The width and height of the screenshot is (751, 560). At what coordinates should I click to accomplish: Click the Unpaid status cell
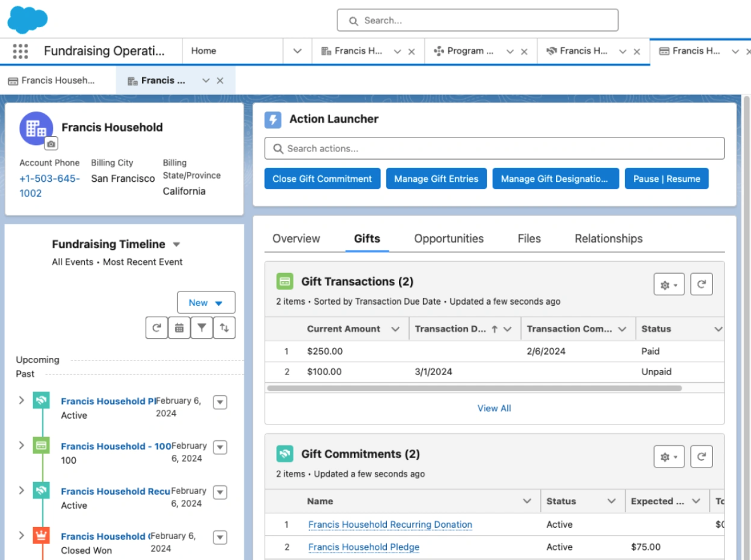tap(656, 372)
